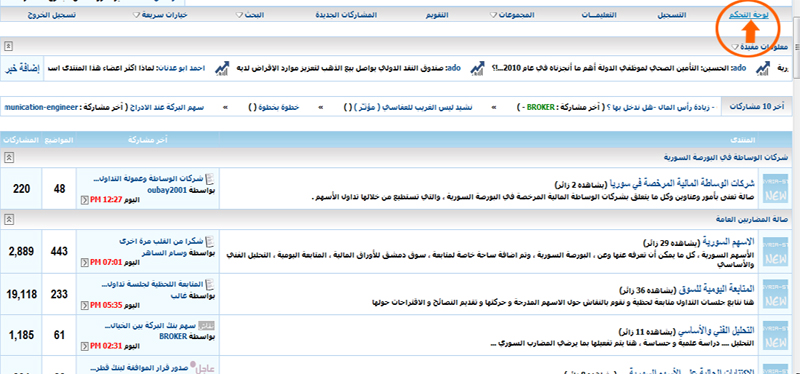Go to last post via arrow icon beside 05:35 PM
Image resolution: width=800 pixels, height=374 pixels.
[85, 306]
